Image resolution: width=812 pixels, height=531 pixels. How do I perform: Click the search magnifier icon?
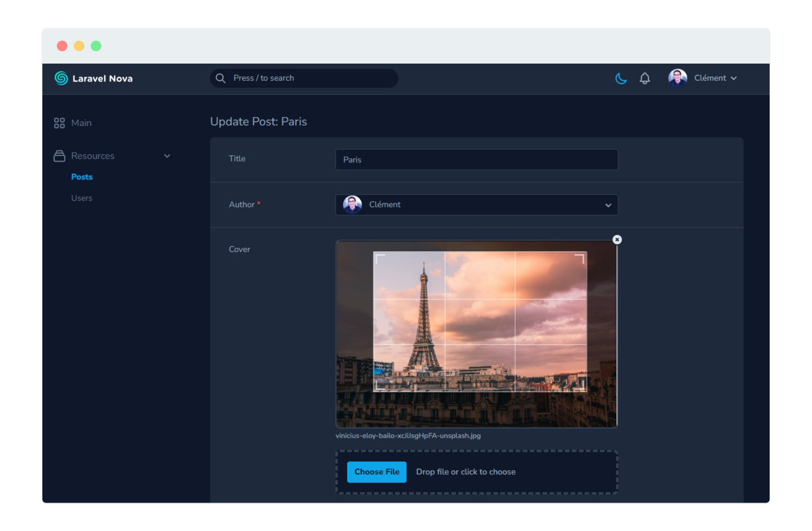[x=221, y=78]
